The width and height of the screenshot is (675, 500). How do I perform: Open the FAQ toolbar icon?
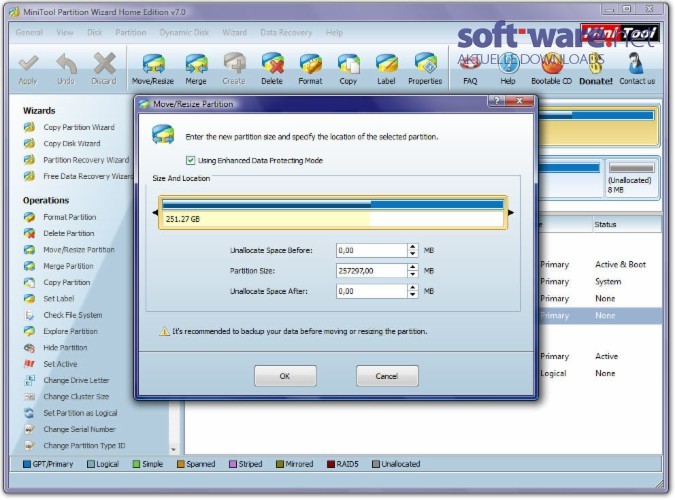coord(470,68)
